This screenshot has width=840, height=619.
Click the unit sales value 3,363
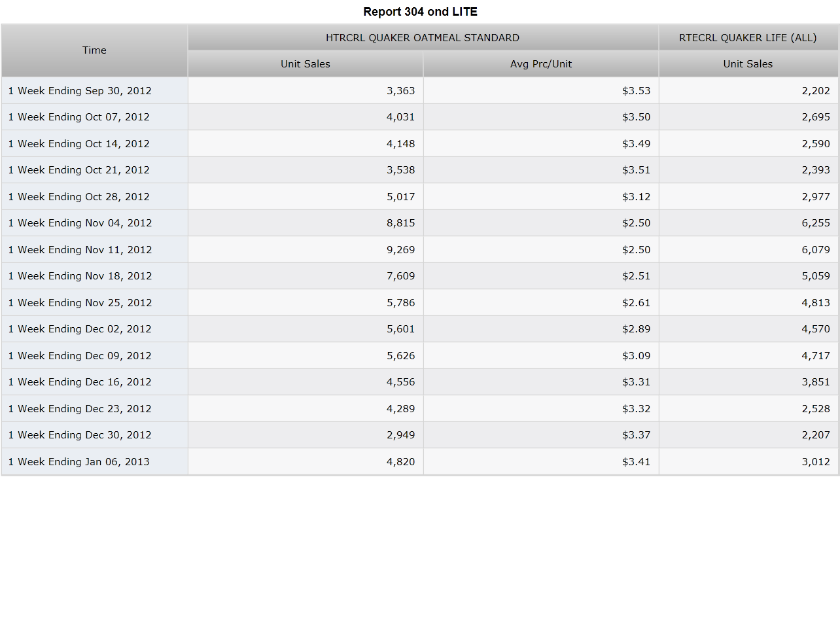tap(401, 91)
